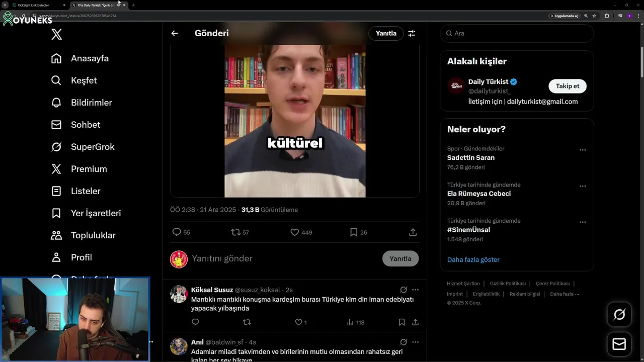Open floating Grok button
This screenshot has width=644, height=362.
click(619, 315)
